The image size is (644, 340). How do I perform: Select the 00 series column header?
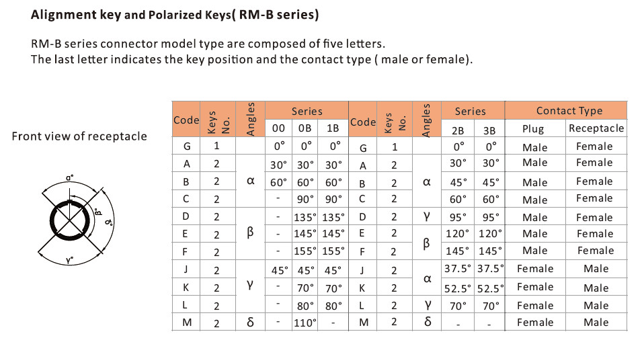click(x=278, y=128)
